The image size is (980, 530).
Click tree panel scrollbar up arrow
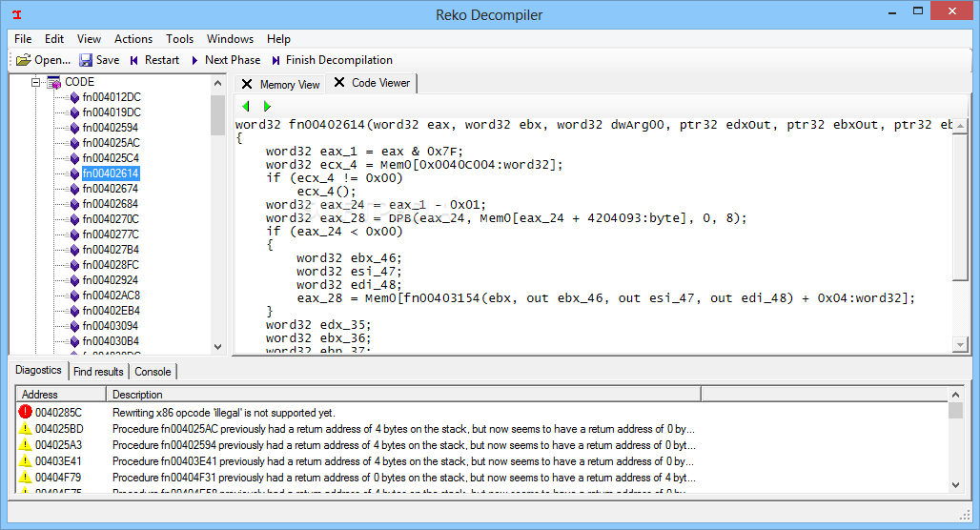[x=217, y=83]
